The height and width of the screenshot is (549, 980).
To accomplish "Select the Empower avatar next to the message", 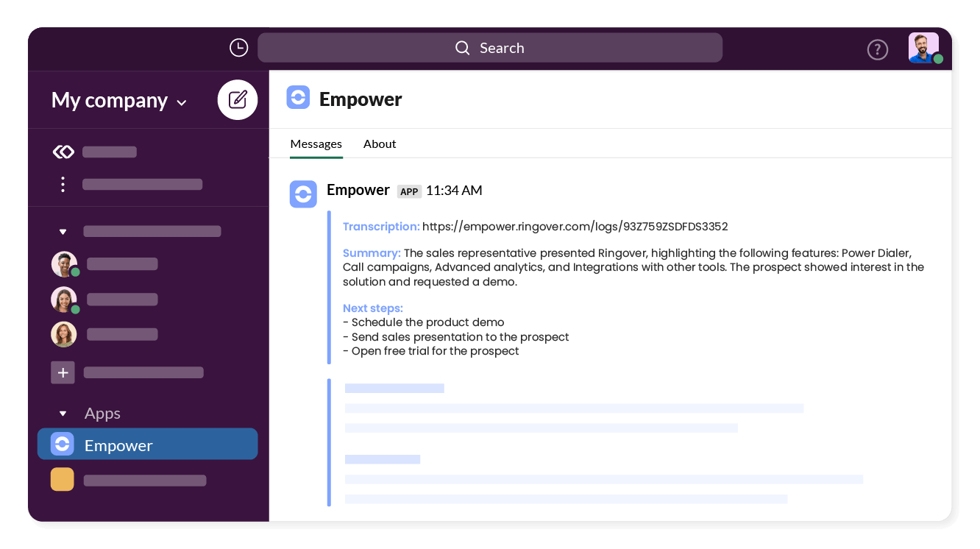I will (303, 194).
